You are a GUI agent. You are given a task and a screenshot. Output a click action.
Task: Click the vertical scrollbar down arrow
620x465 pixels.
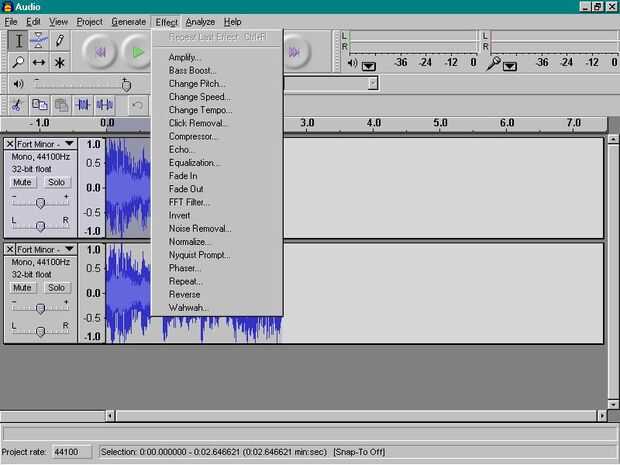click(613, 405)
